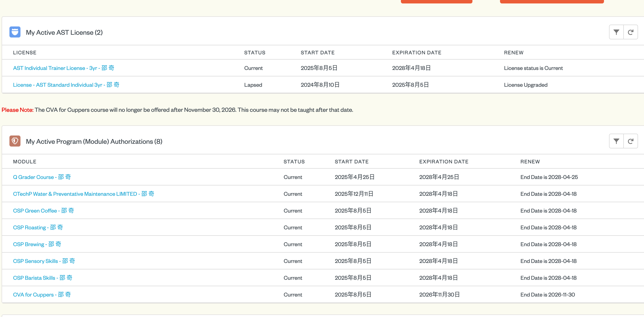Image resolution: width=644 pixels, height=317 pixels.
Task: Open the CVA for Cuppers module
Action: [42, 294]
